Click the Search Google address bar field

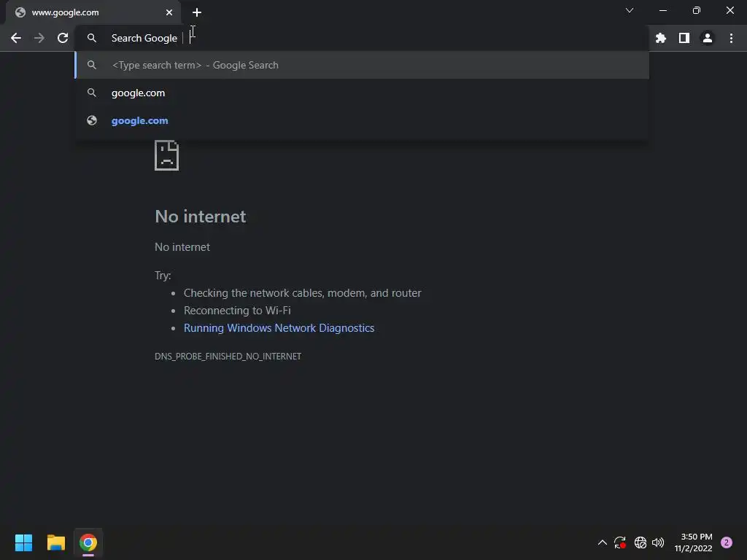pos(362,38)
